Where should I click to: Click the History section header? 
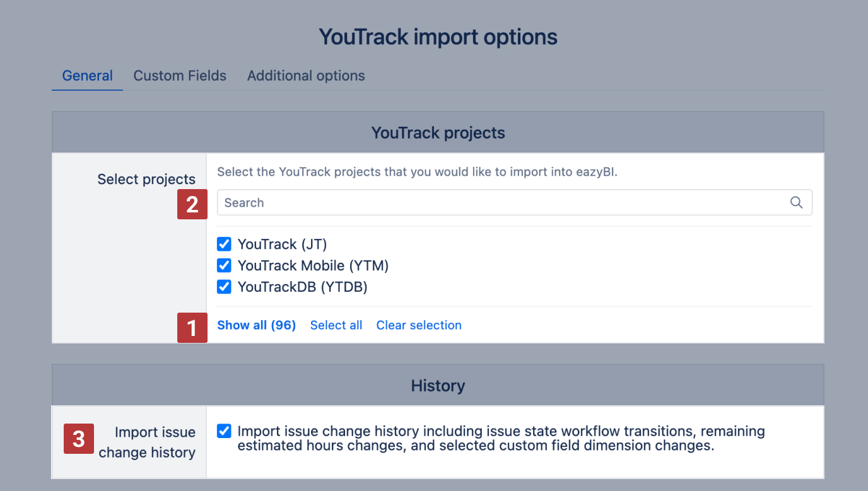(x=438, y=385)
